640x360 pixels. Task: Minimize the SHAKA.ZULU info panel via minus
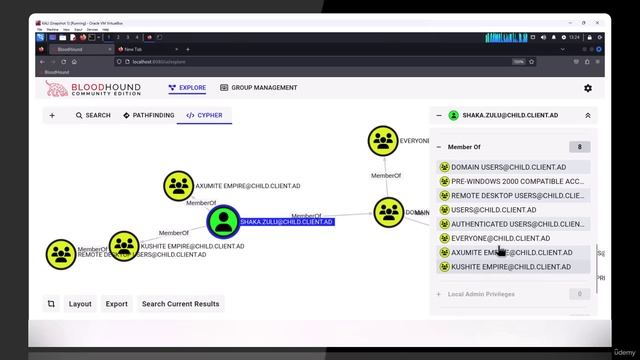439,116
